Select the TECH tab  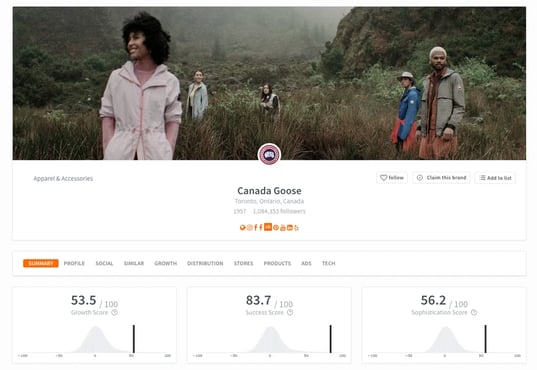coord(328,263)
